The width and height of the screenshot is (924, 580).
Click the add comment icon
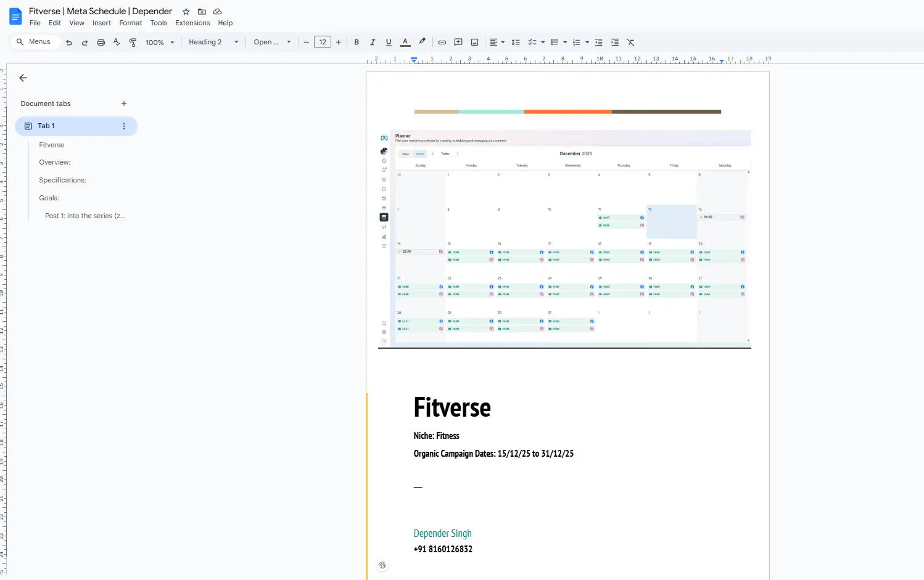[x=458, y=43]
